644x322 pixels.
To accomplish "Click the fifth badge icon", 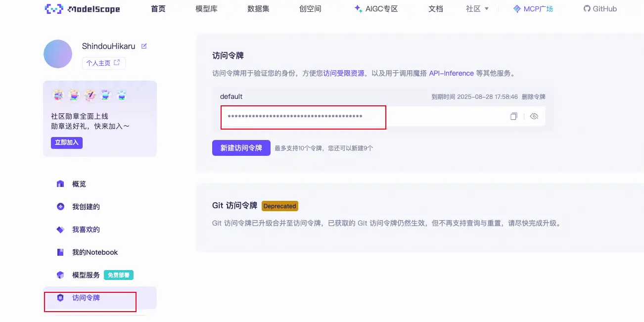I will tap(122, 95).
